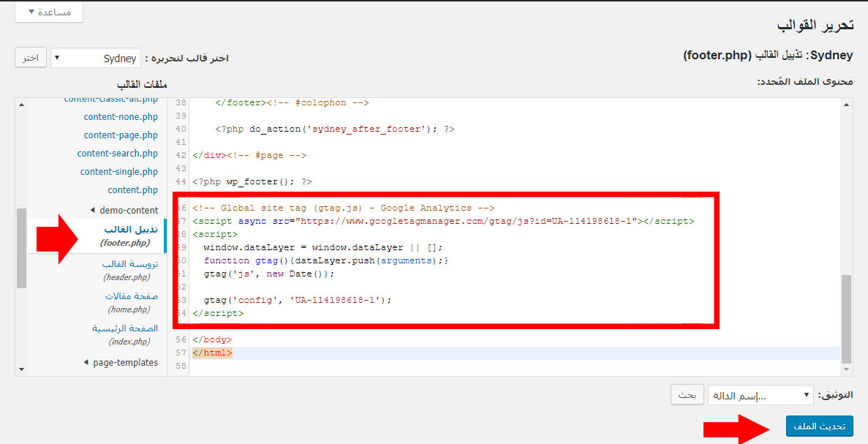Open the index.php (الصفحة الرئيسية) file
The image size is (868, 444).
pos(125,334)
